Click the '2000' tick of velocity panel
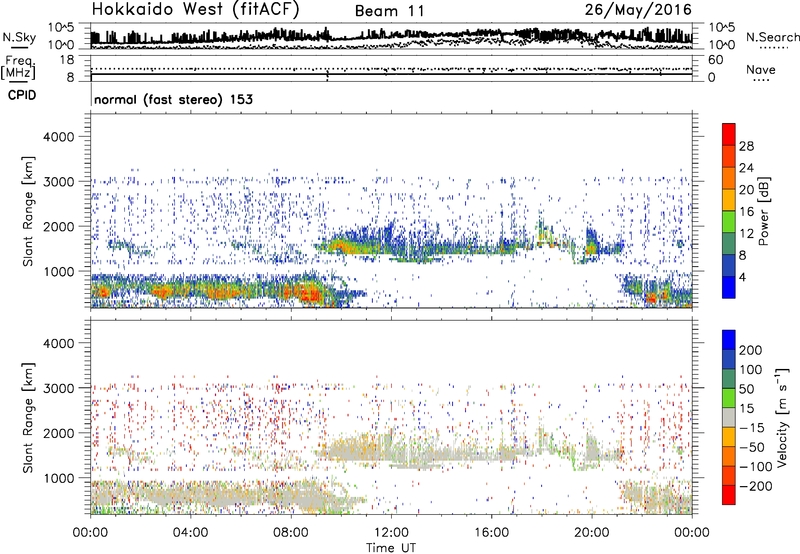This screenshot has height=554, width=800. (59, 433)
